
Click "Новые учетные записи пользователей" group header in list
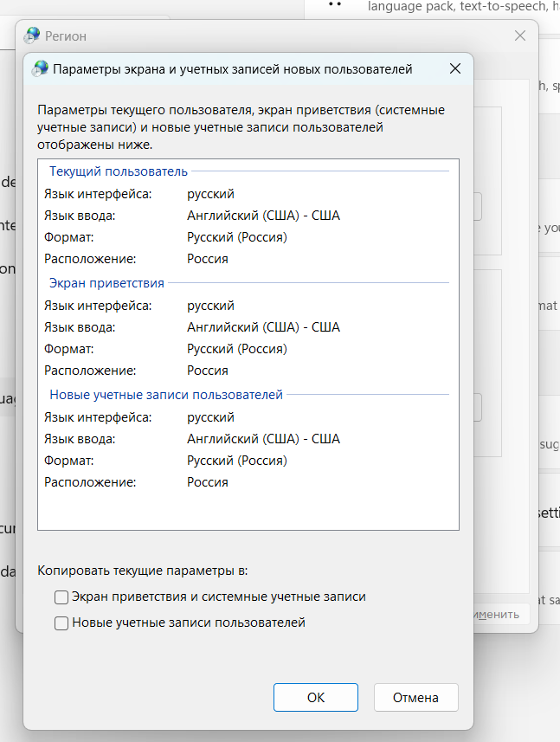click(x=166, y=395)
